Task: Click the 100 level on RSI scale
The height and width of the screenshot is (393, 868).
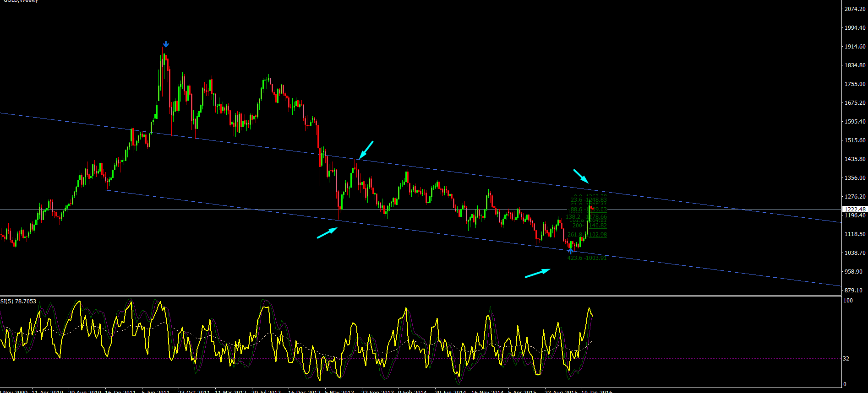Action: point(848,301)
